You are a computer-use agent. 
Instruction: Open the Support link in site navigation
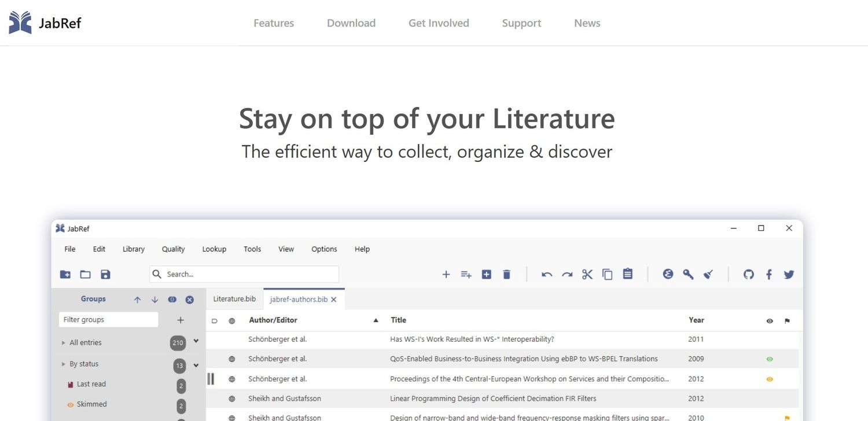[522, 23]
